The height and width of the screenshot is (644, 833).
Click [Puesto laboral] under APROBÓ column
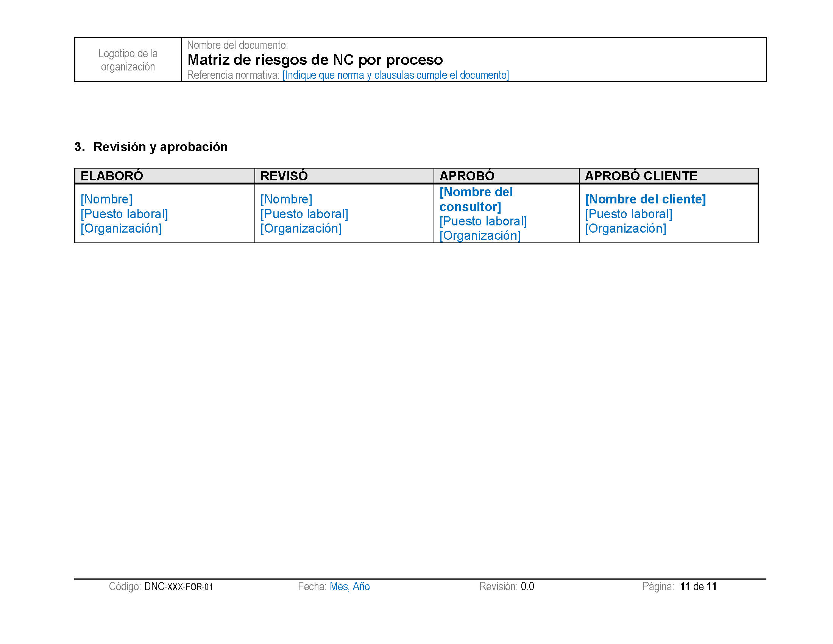tap(483, 221)
